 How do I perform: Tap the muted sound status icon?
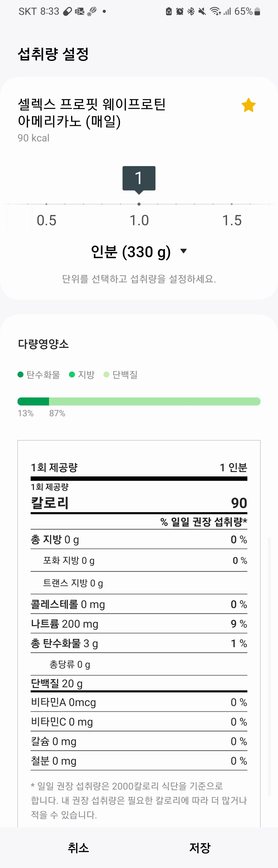[202, 12]
